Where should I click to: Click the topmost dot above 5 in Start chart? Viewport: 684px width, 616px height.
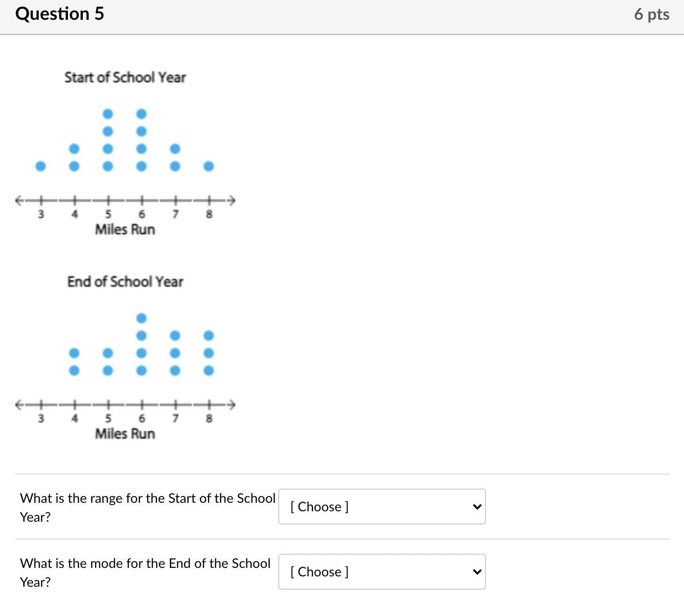tap(108, 114)
